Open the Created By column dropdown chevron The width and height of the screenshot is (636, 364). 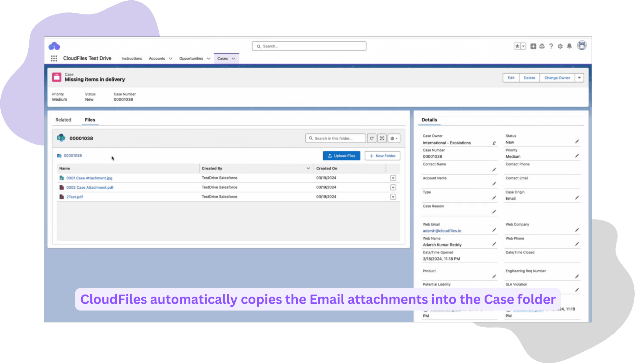pyautogui.click(x=308, y=168)
